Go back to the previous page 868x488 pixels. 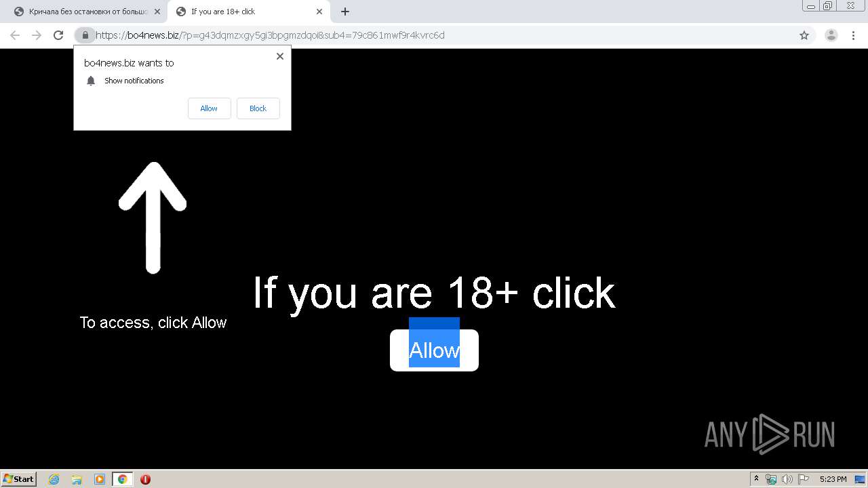coord(15,35)
